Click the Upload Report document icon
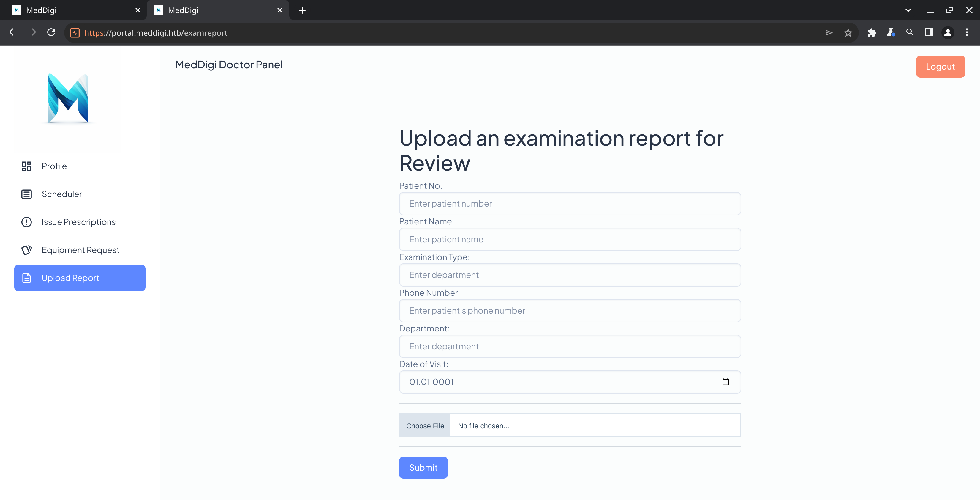The image size is (980, 500). pyautogui.click(x=26, y=278)
